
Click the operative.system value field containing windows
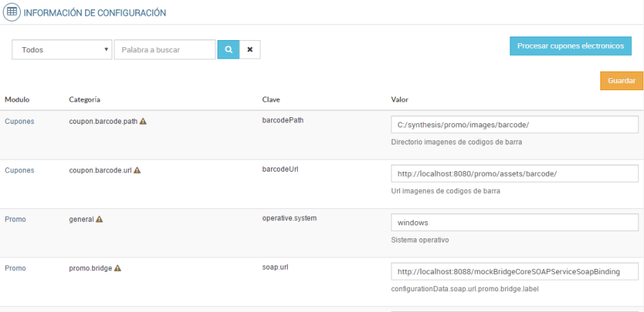tap(514, 223)
